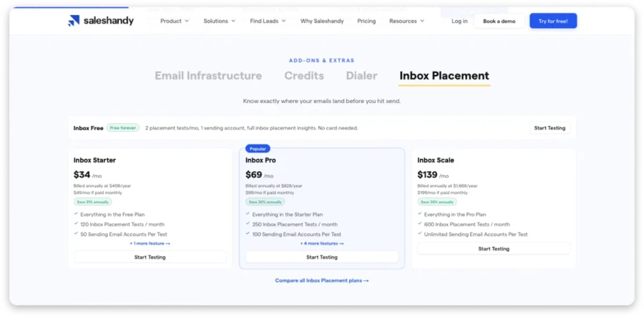
Task: Expand the Resources menu chevron
Action: coord(422,21)
